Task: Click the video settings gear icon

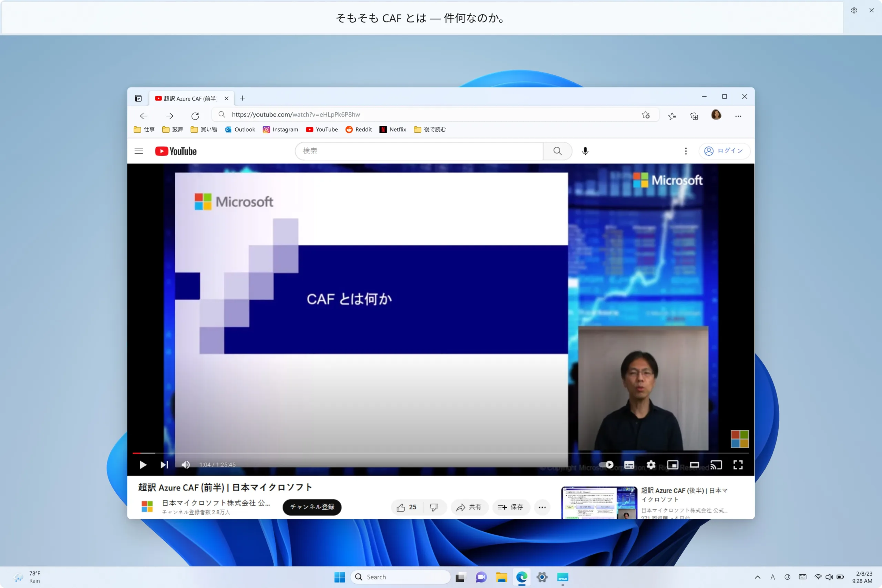Action: (651, 465)
